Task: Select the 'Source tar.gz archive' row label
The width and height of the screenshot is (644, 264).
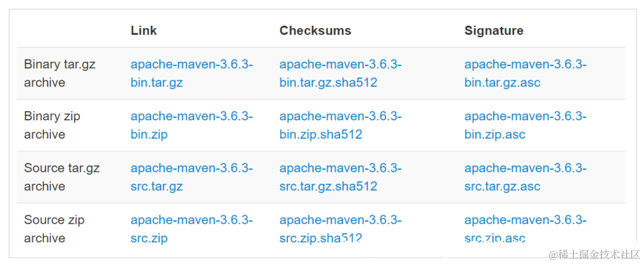Action: (x=61, y=178)
